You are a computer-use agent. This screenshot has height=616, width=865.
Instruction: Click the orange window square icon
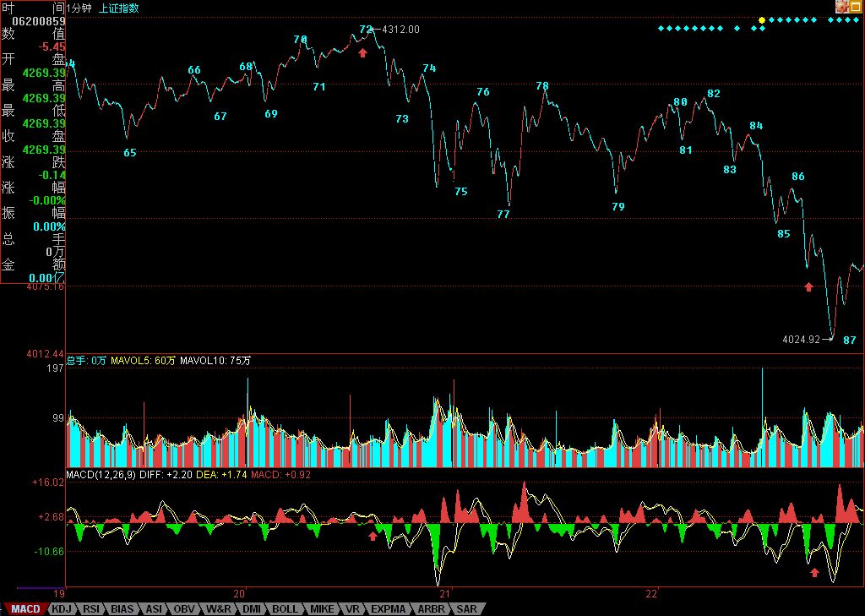point(857,7)
